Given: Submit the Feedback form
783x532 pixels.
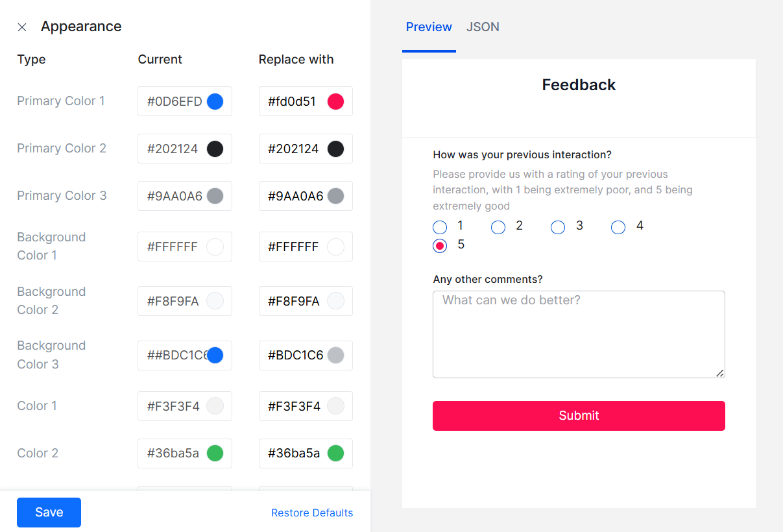Looking at the screenshot, I should (579, 416).
